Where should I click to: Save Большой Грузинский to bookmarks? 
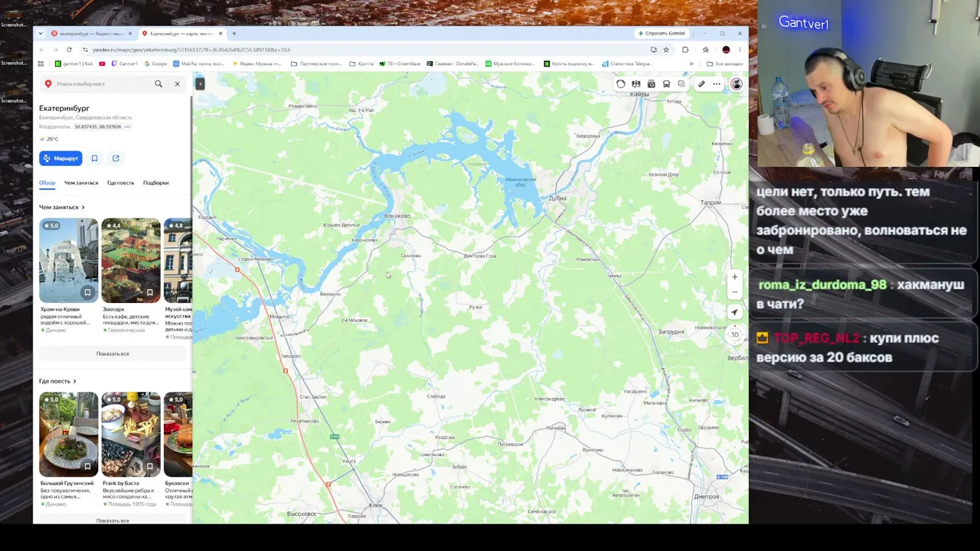click(87, 466)
